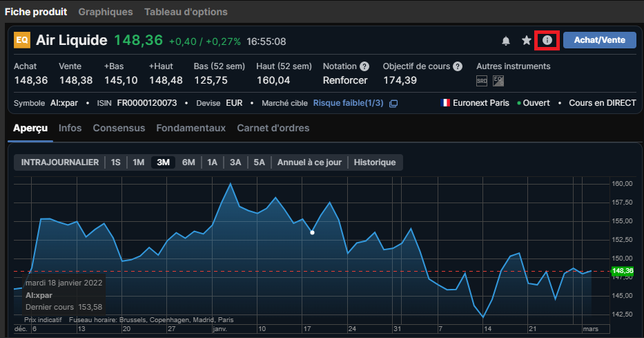Select the 3M chart range
This screenshot has width=644, height=338.
(163, 162)
